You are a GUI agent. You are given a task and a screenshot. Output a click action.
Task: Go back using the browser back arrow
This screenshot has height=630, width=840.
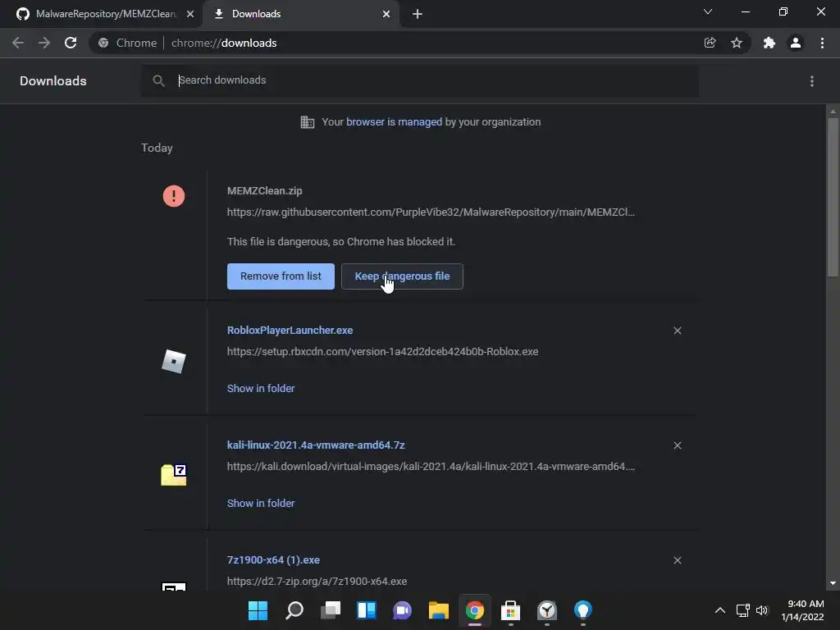click(18, 43)
